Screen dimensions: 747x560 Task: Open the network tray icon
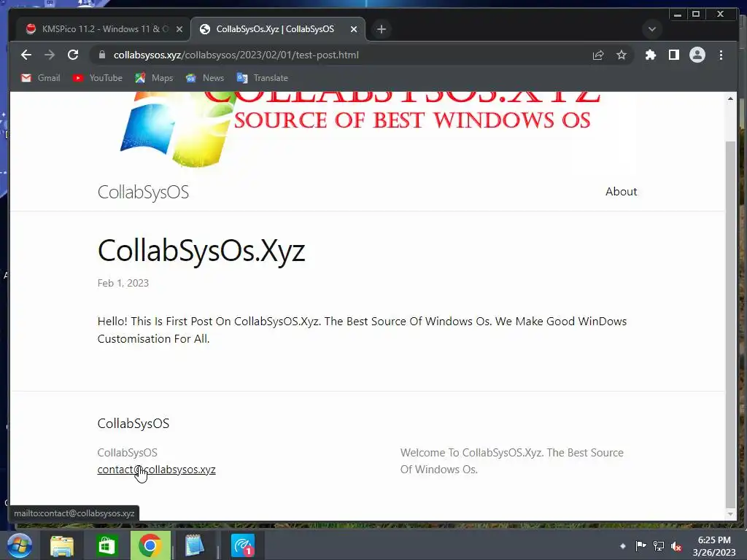659,546
